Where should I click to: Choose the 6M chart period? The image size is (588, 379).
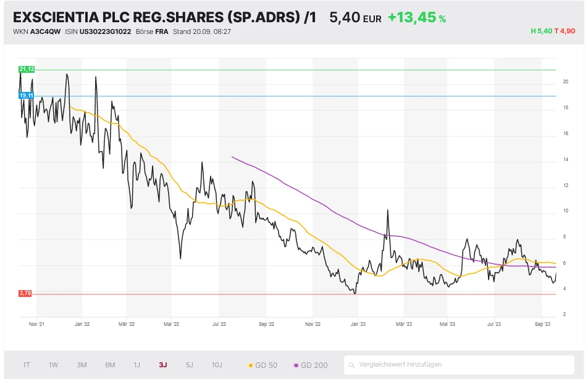click(x=110, y=365)
